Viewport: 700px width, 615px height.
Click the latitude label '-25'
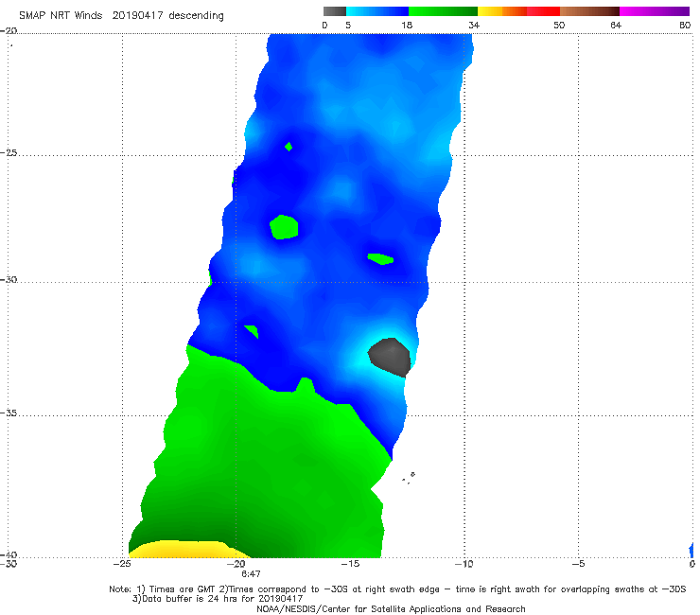(9, 152)
